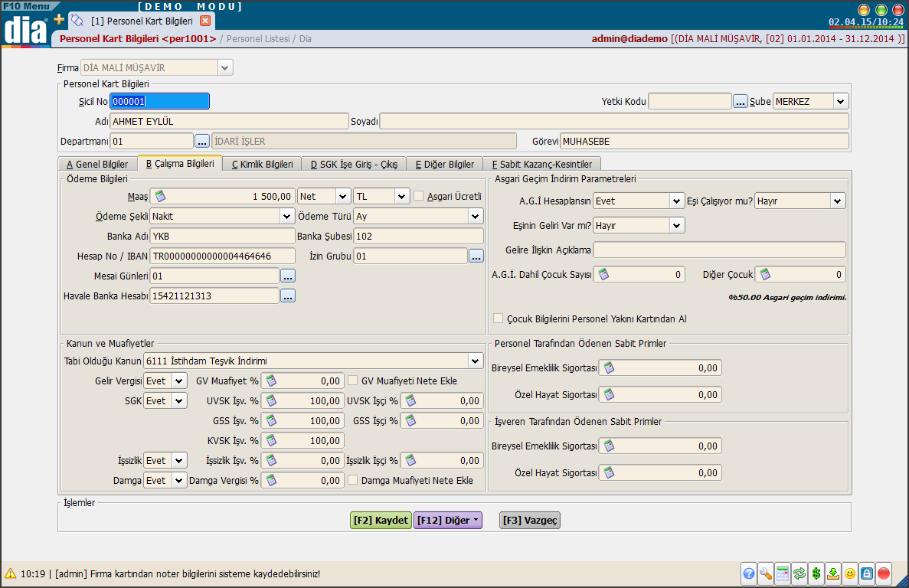Click the Gelire İlişkin Açıklama field
This screenshot has width=909, height=588.
(719, 250)
